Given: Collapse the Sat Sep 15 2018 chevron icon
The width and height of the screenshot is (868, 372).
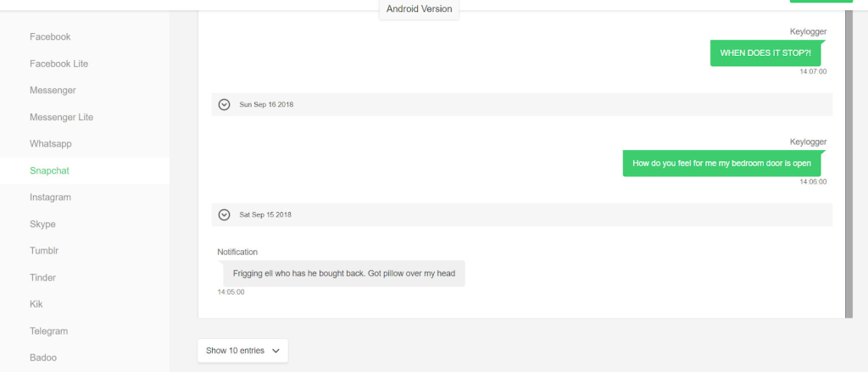Looking at the screenshot, I should [x=224, y=214].
